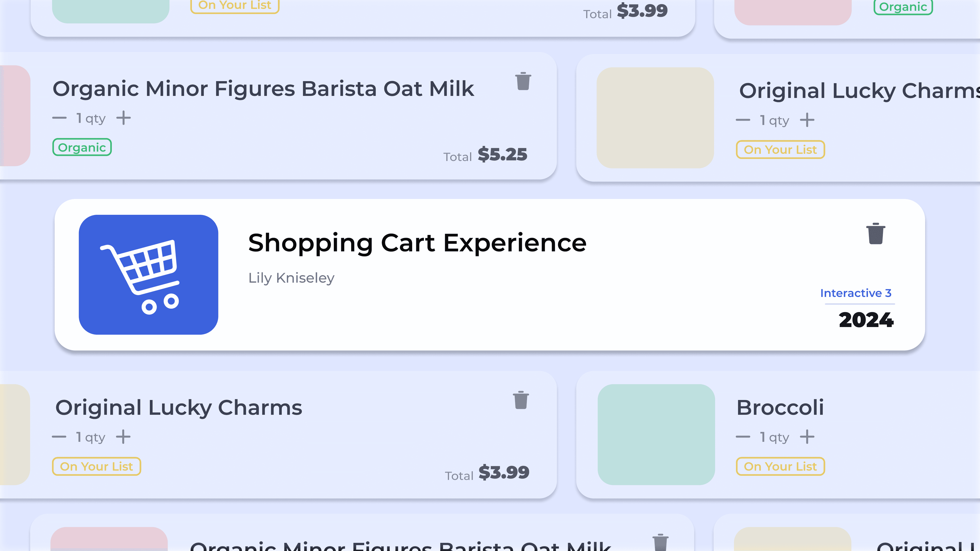Viewport: 980px width, 551px height.
Task: Decrease Oat Milk quantity with minus
Action: pos(59,118)
